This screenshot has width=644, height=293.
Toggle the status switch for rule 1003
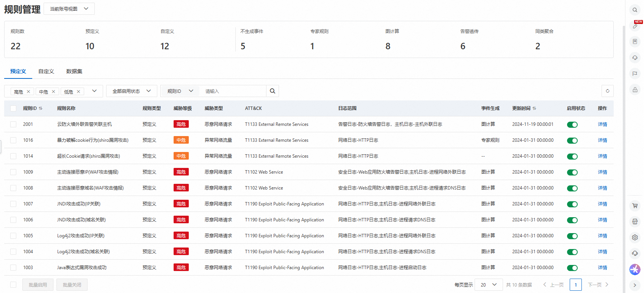(x=572, y=268)
